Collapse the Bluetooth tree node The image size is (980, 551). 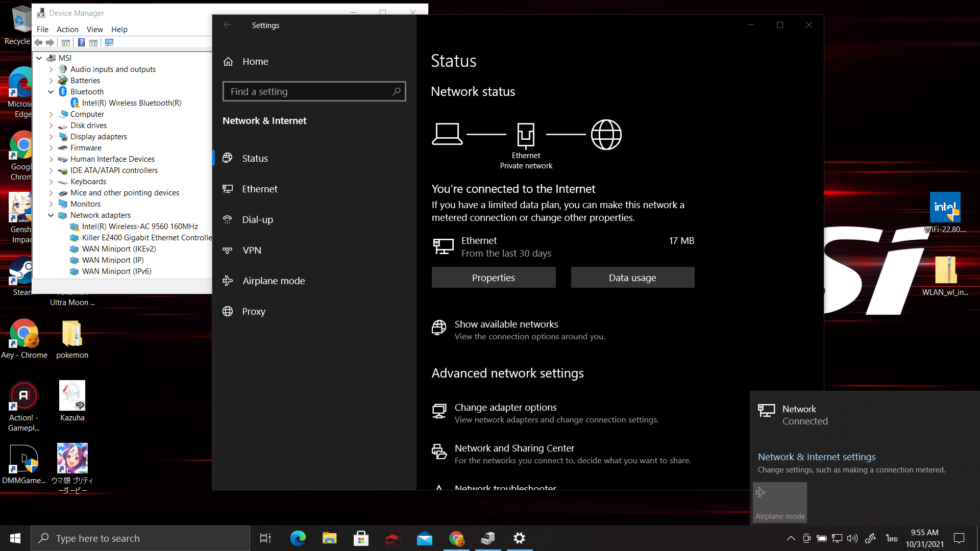[x=51, y=92]
